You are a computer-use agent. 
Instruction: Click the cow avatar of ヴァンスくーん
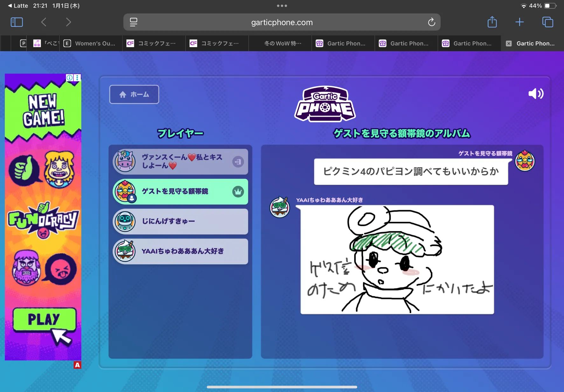point(125,161)
